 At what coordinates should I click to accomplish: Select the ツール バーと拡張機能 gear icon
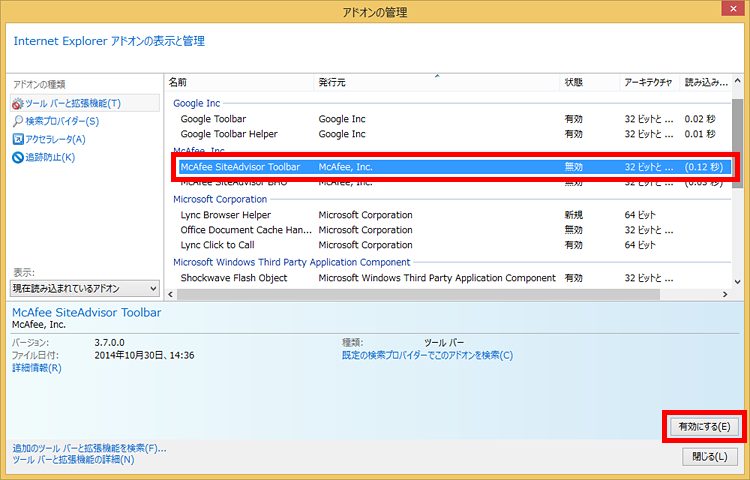point(18,103)
